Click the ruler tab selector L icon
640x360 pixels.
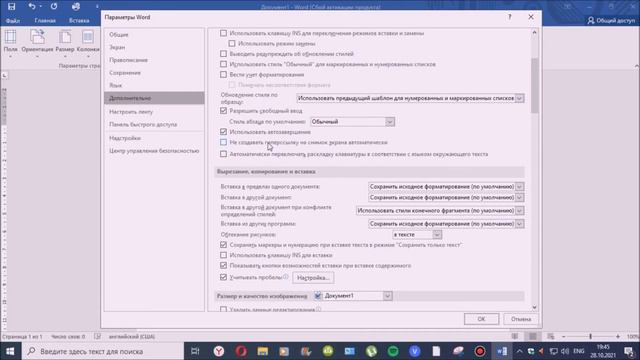4,76
